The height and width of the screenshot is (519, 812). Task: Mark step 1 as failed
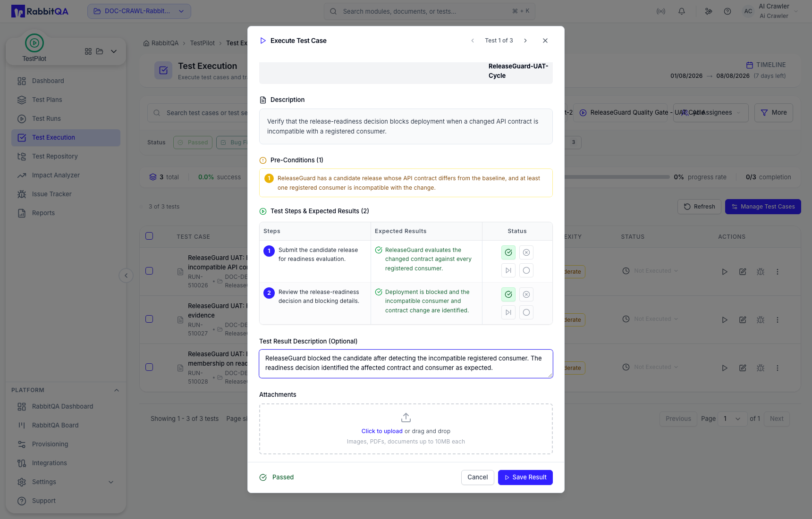526,252
